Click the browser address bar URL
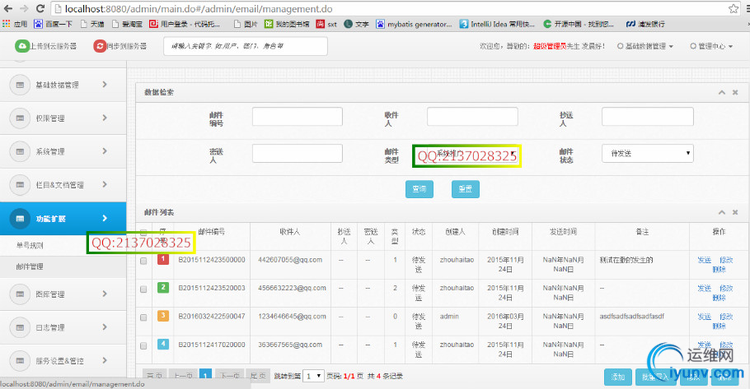Image resolution: width=750 pixels, height=389 pixels. coord(199,9)
